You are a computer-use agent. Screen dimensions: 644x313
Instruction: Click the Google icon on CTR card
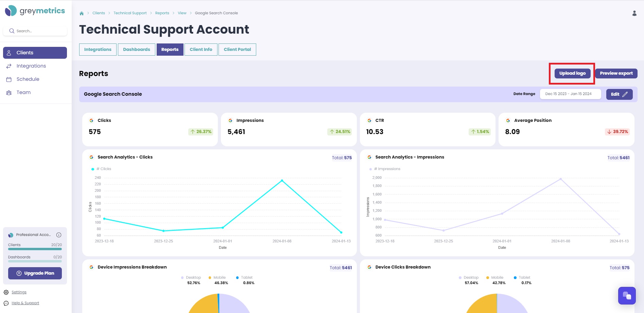[x=369, y=121]
